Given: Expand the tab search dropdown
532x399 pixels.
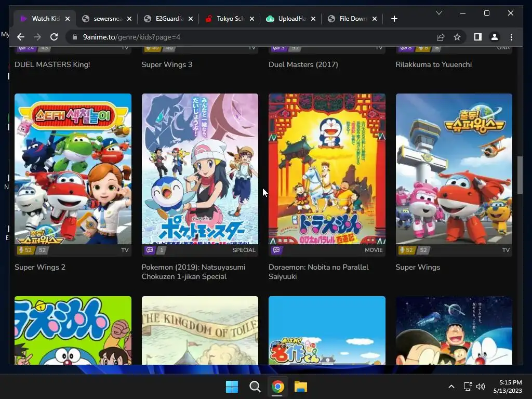Looking at the screenshot, I should (438, 13).
